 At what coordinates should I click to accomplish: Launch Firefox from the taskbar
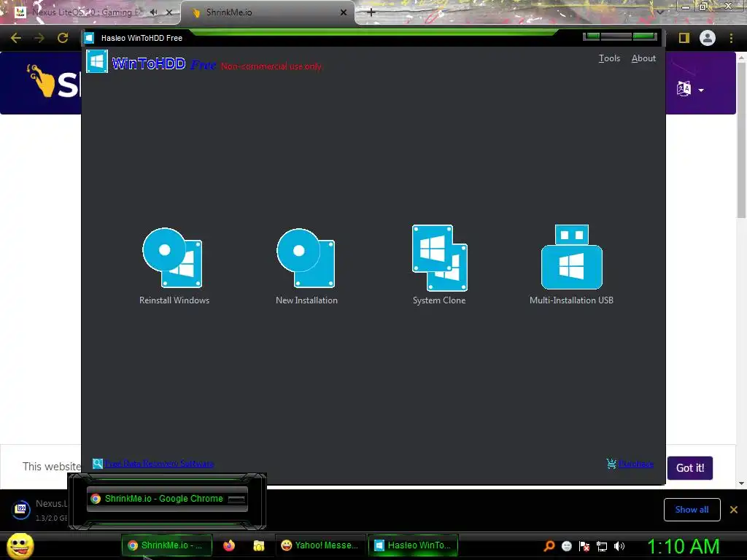tap(229, 545)
